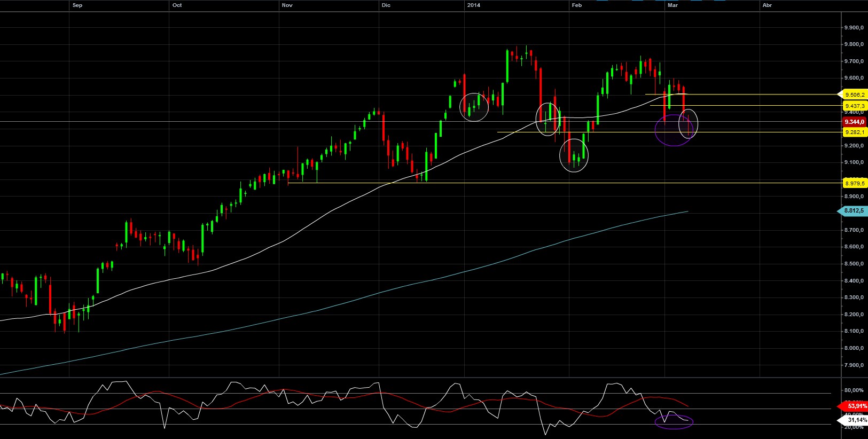
Task: Click the 8.700,0 price axis label
Action: click(x=854, y=230)
